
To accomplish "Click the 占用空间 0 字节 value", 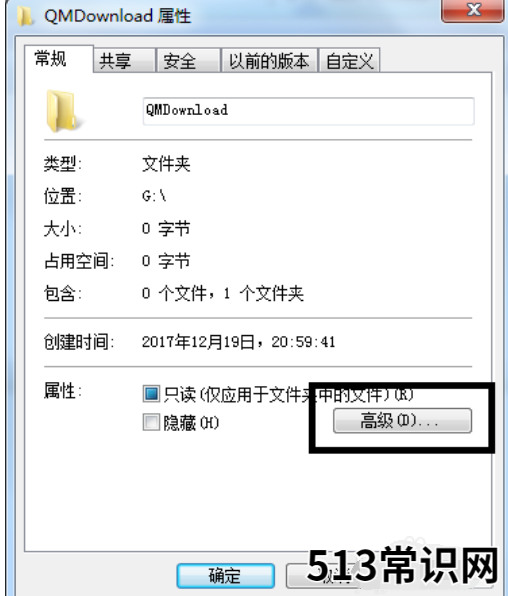I will 166,261.
